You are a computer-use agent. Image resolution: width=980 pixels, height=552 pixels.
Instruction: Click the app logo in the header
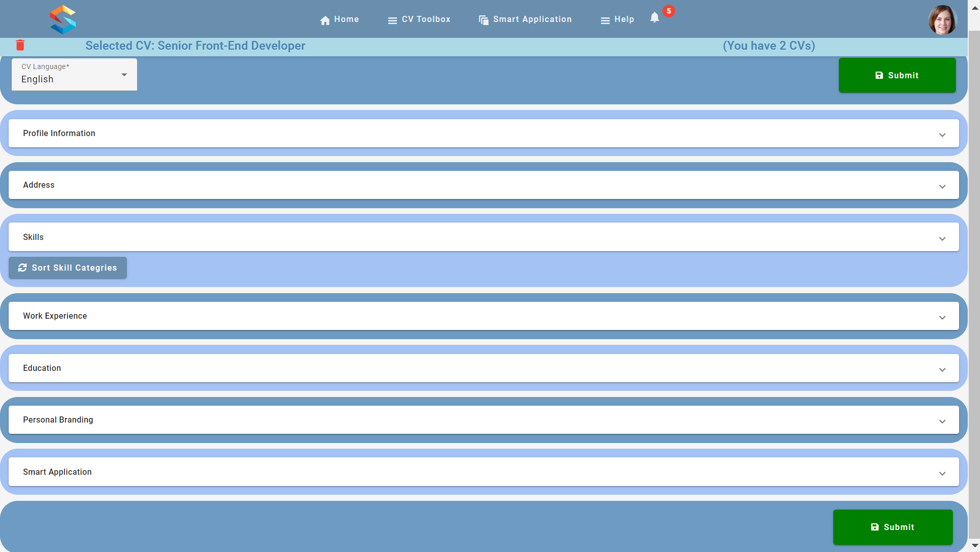click(63, 19)
